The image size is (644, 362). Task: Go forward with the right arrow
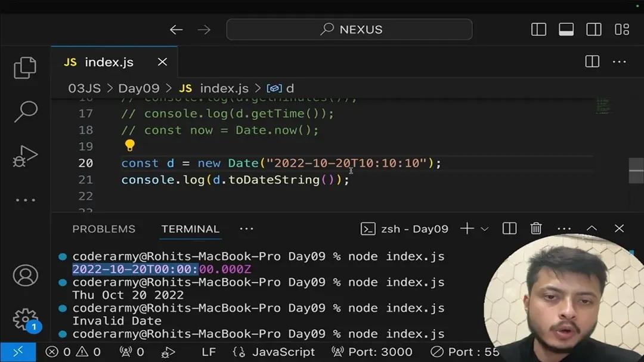point(204,30)
